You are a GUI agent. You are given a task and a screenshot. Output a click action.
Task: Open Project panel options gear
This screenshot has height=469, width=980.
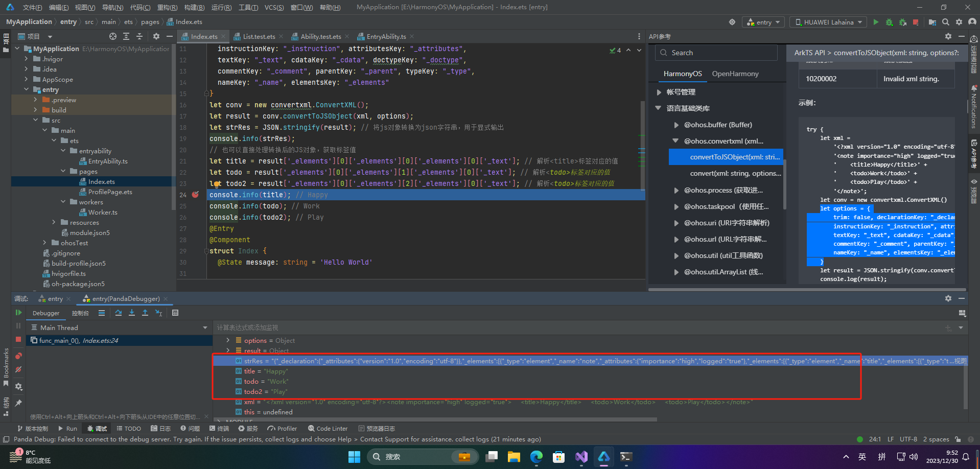pos(156,36)
